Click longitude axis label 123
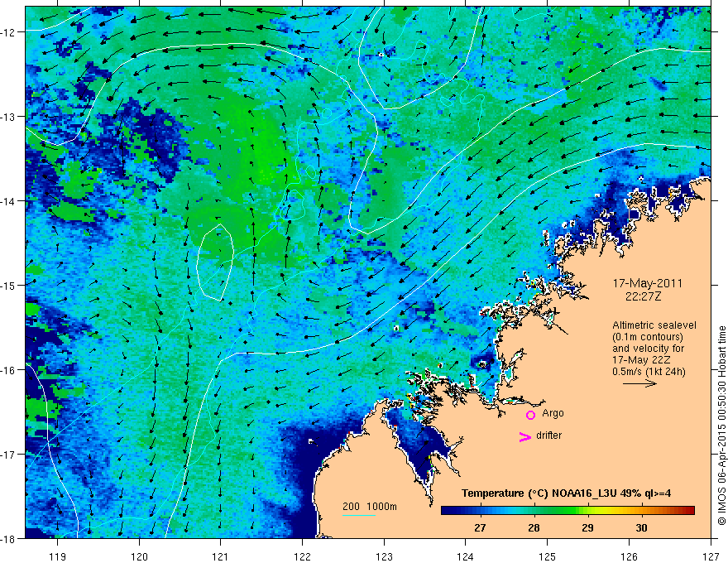 384,556
